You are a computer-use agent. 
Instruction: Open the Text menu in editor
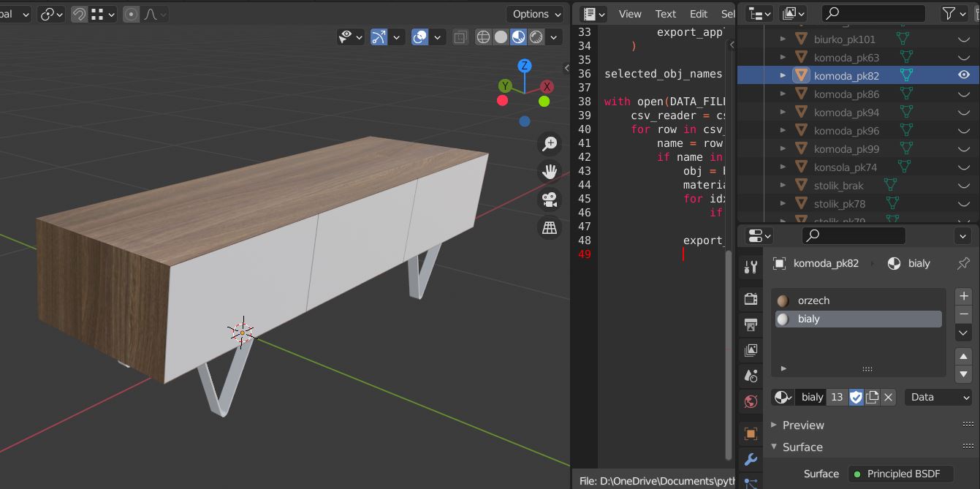coord(665,14)
